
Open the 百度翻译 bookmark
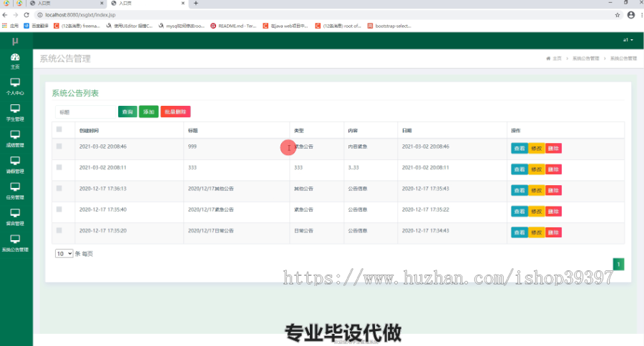36,26
